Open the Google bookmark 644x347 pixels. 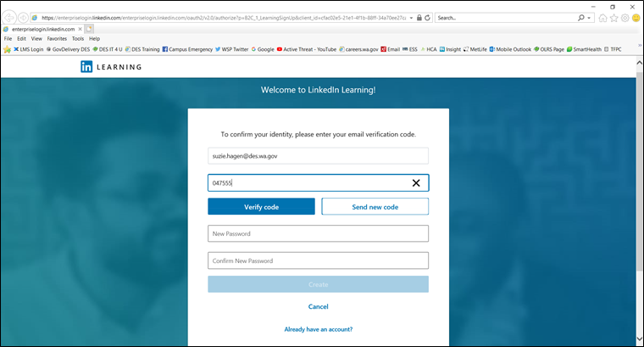click(263, 49)
